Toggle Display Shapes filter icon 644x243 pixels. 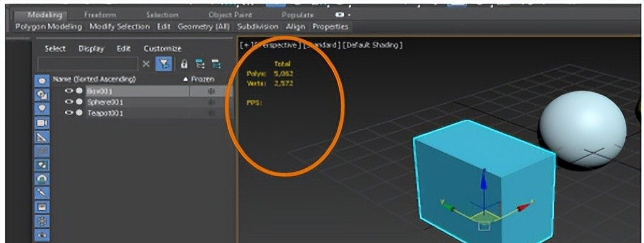[x=43, y=95]
